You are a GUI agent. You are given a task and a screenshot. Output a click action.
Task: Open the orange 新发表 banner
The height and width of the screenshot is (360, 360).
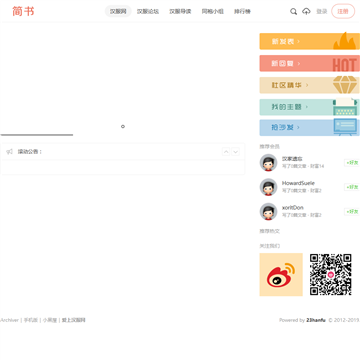coord(310,41)
